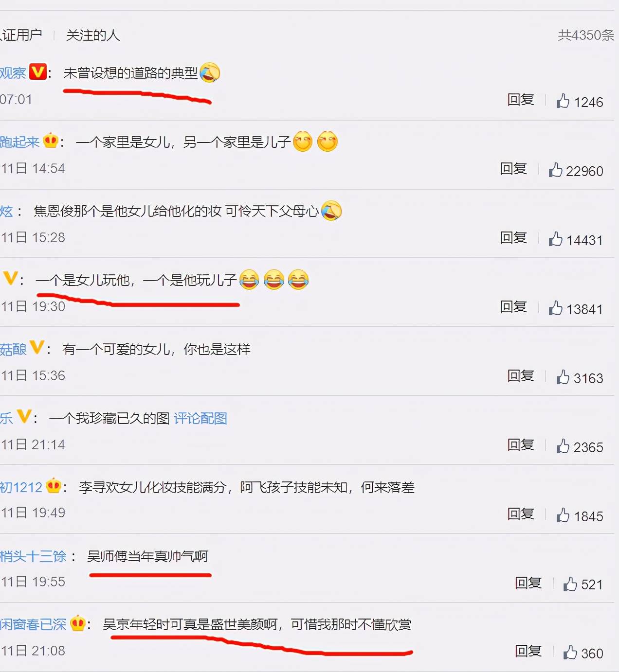
Task: Open the 评论配图 image link
Action: pos(200,418)
